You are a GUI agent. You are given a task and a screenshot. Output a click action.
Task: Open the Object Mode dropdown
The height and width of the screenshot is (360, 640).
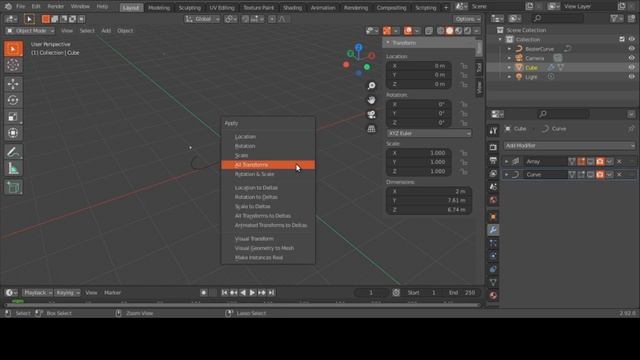(30, 31)
